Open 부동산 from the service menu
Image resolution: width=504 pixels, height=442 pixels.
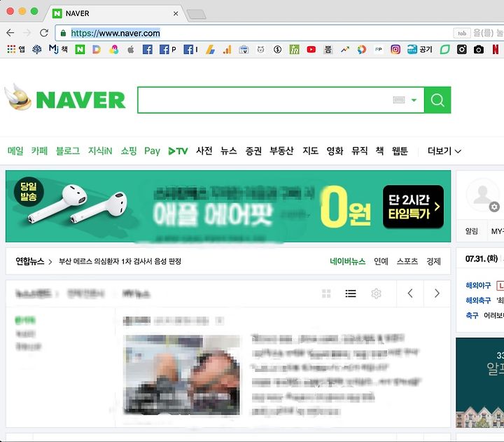281,151
